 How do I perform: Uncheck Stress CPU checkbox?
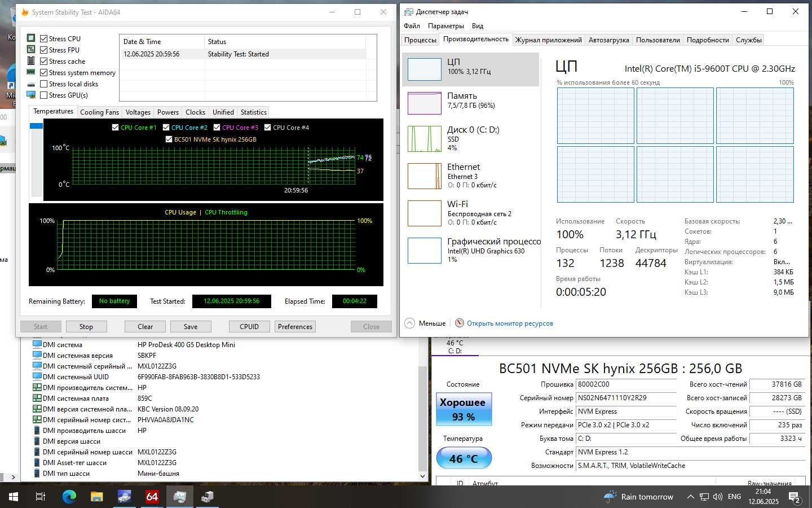click(x=43, y=38)
